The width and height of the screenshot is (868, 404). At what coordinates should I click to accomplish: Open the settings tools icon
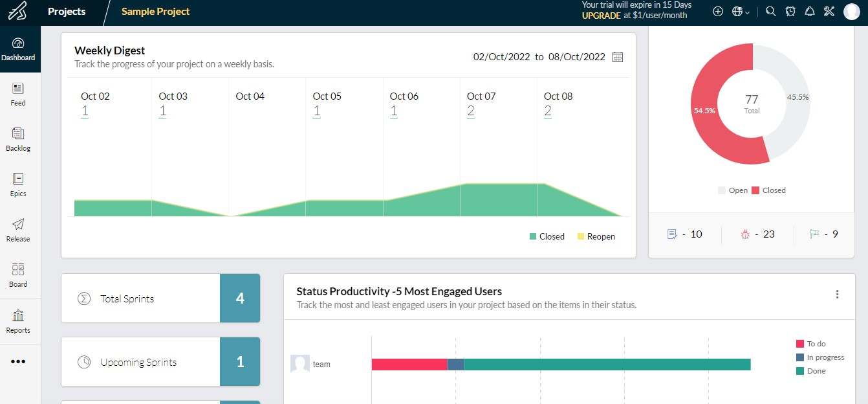(829, 12)
